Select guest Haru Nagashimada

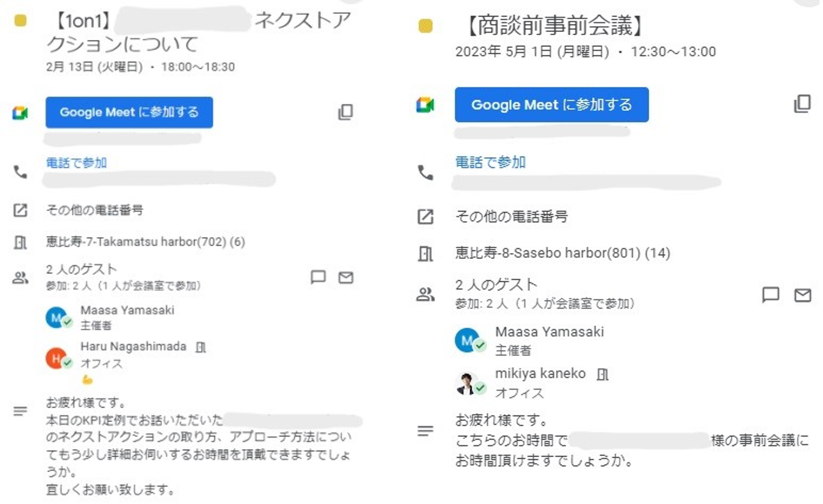133,347
